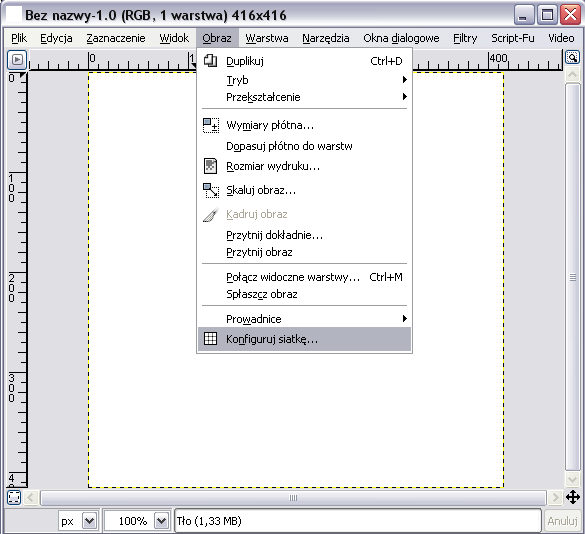Open the Warstwa menu
Viewport: 585px width, 534px height.
point(267,38)
